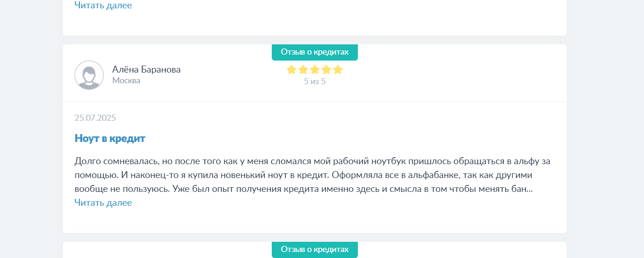Open the 'Ноут в кредит' review title
644x258 pixels.
point(110,138)
